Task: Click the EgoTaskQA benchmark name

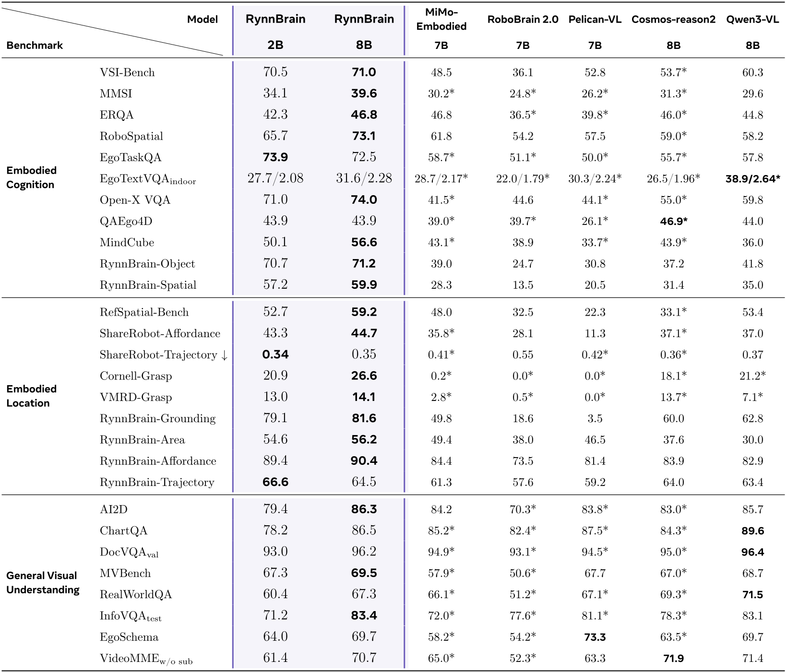Action: [131, 157]
